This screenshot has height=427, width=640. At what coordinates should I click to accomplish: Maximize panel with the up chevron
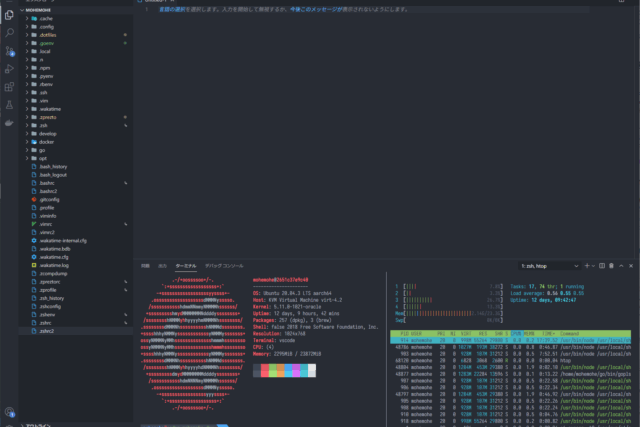621,266
